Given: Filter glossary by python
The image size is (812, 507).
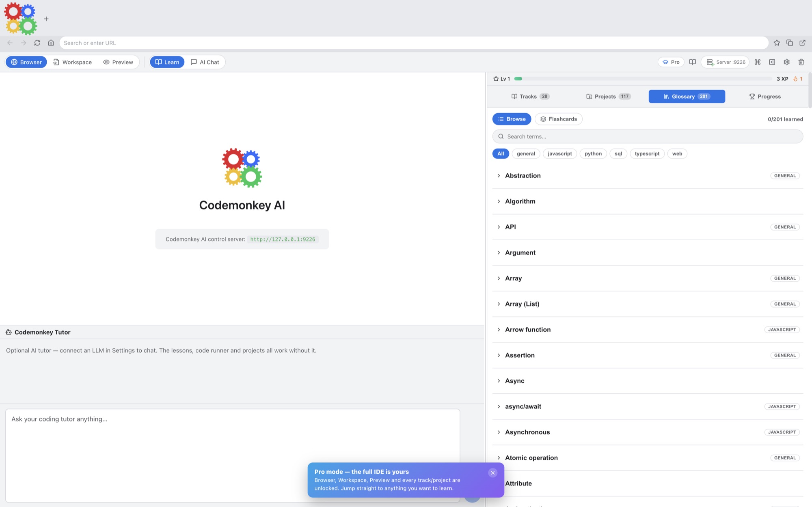Looking at the screenshot, I should click(593, 153).
